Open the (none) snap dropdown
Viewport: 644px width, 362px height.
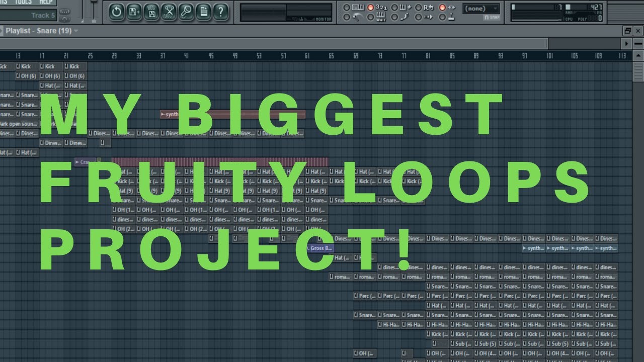tap(480, 9)
